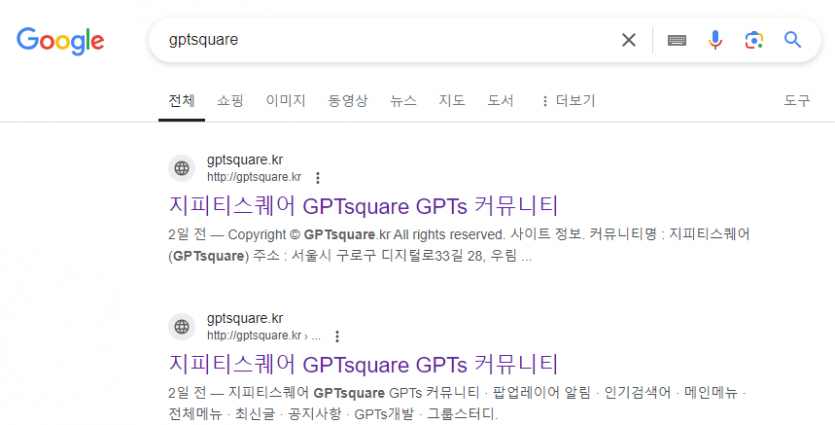
Task: Click the Google logo
Action: tap(60, 41)
